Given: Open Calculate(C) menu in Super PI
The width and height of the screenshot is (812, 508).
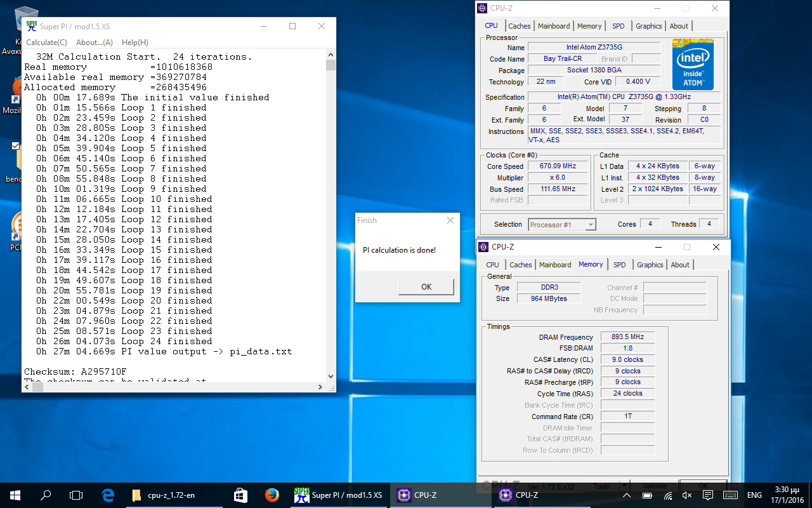Looking at the screenshot, I should (x=46, y=42).
